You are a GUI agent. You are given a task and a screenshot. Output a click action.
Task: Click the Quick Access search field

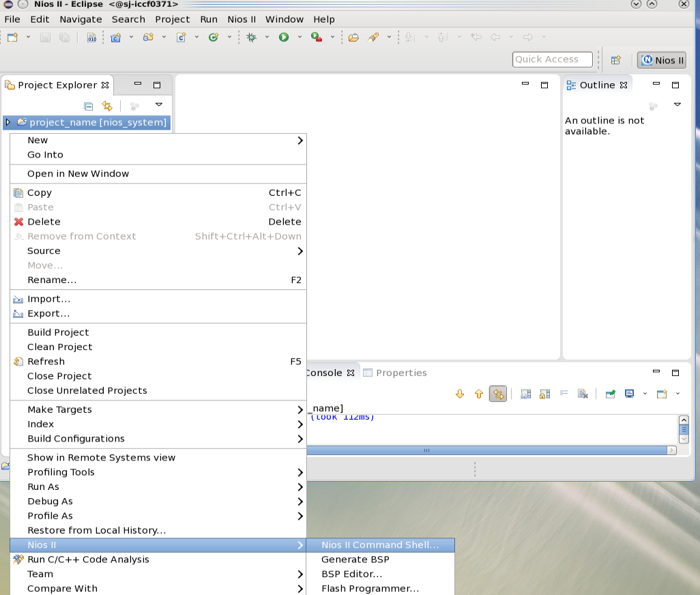point(552,59)
